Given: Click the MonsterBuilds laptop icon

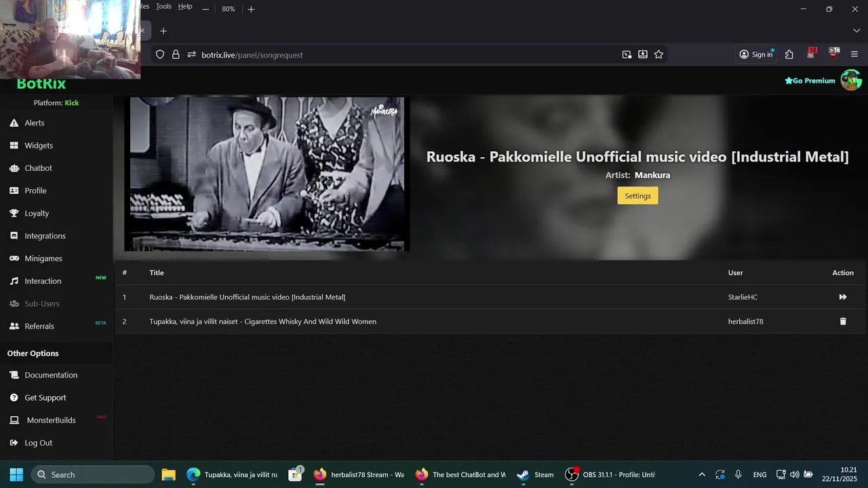Looking at the screenshot, I should point(14,420).
